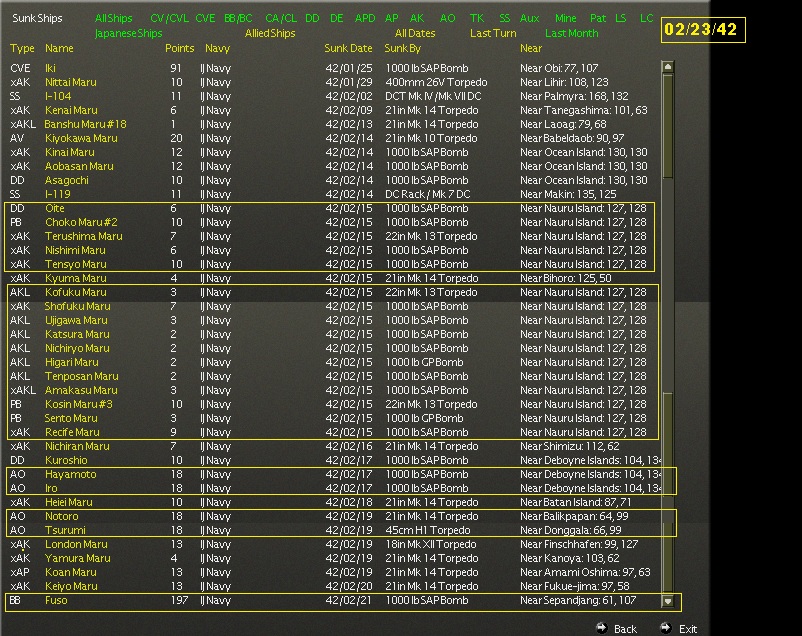Click the Exit arrow icon
Image resolution: width=802 pixels, height=636 pixels.
tap(665, 628)
